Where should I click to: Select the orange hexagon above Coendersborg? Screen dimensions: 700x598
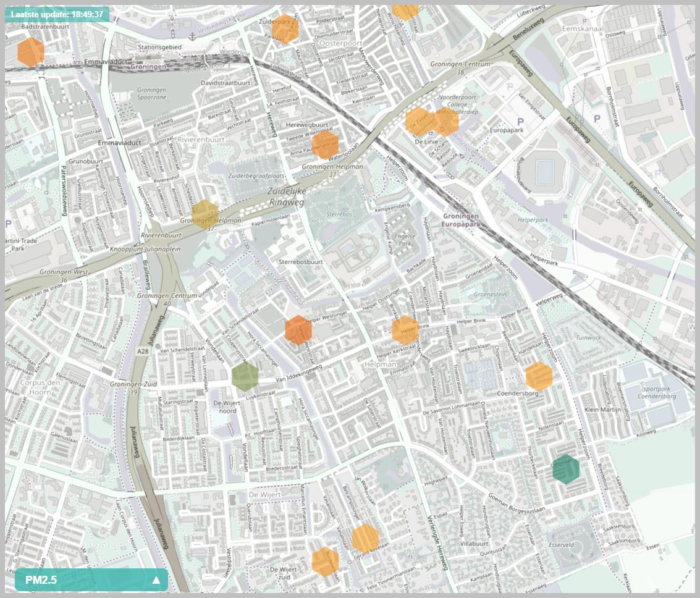click(539, 376)
